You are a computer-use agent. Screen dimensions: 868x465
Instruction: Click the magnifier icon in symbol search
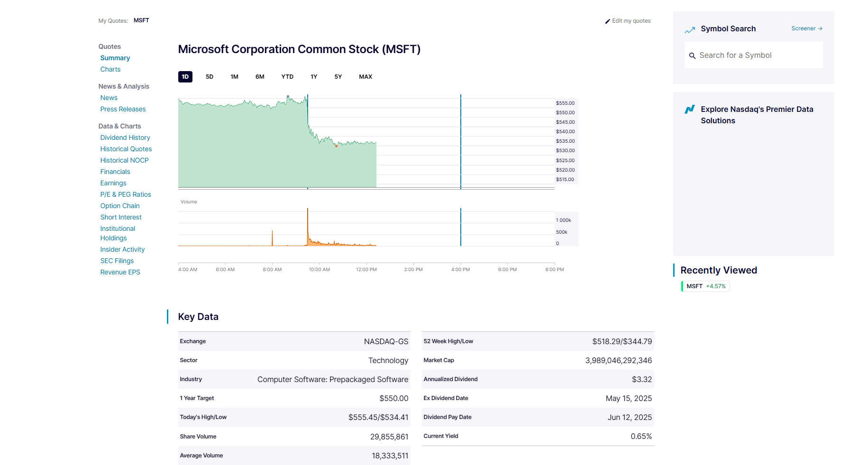pos(692,56)
